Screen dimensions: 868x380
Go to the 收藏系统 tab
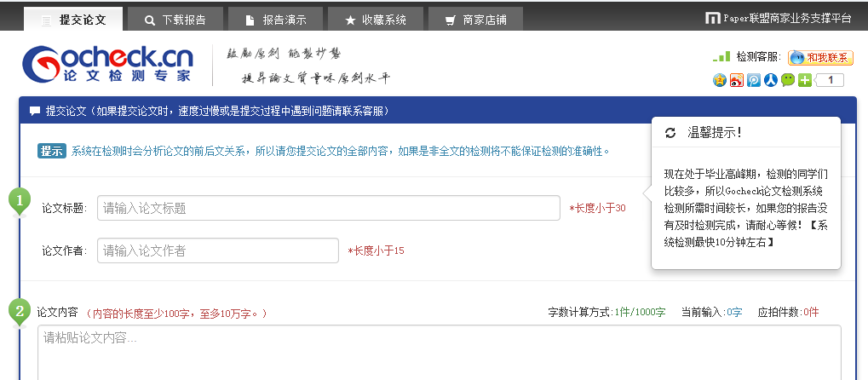(x=376, y=19)
